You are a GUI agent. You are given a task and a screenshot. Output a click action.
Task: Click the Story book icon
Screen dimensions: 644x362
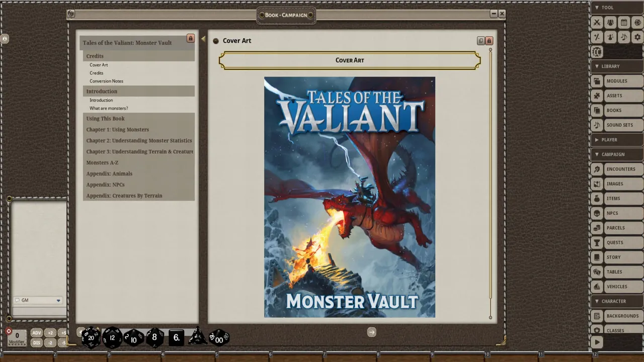[x=597, y=257]
